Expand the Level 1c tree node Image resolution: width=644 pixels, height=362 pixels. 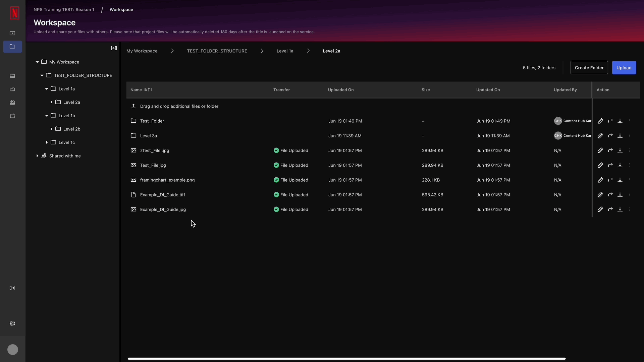point(47,142)
